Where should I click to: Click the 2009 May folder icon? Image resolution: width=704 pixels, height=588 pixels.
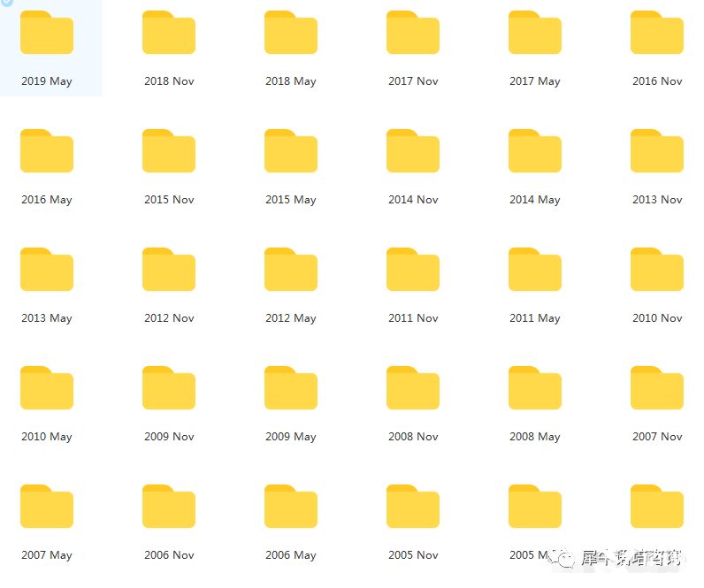click(x=291, y=388)
